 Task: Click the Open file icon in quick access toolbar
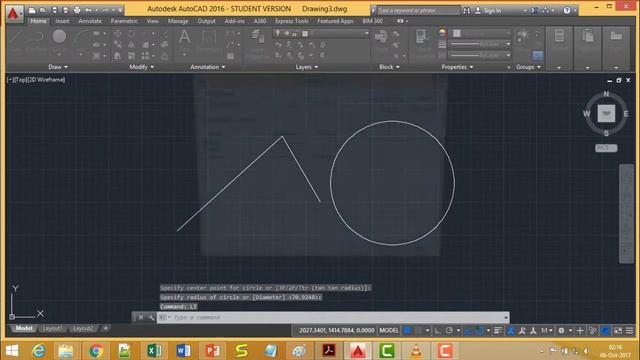(x=42, y=10)
